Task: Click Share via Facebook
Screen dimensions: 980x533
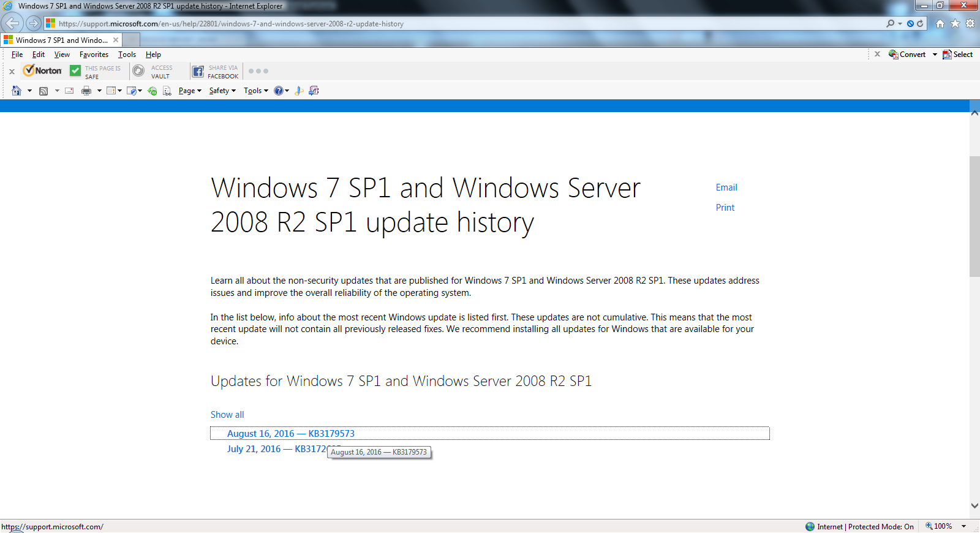Action: coord(215,72)
